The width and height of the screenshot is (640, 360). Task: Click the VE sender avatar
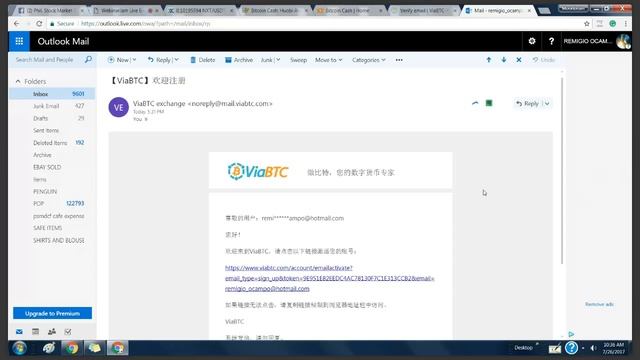coord(118,107)
